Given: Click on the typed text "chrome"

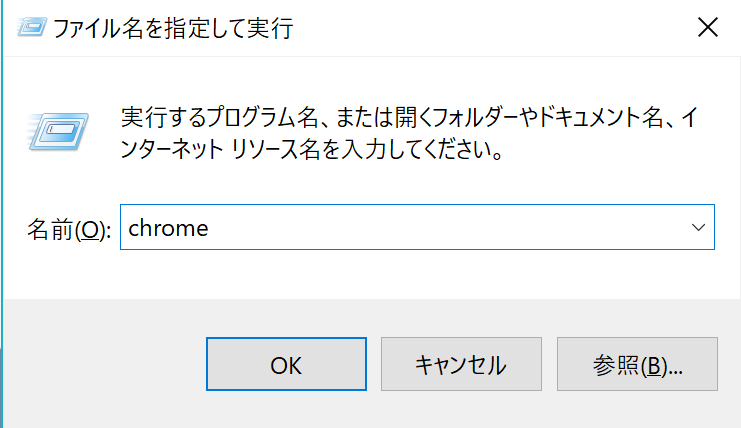Looking at the screenshot, I should click(168, 228).
